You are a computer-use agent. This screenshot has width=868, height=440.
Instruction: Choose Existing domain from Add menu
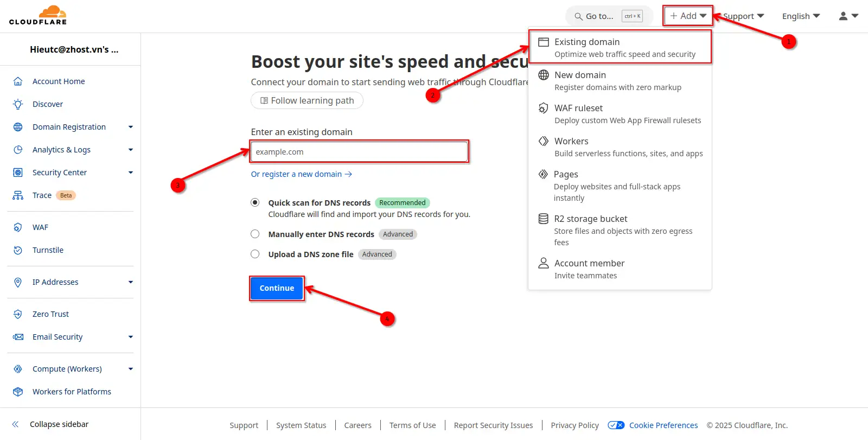[620, 47]
